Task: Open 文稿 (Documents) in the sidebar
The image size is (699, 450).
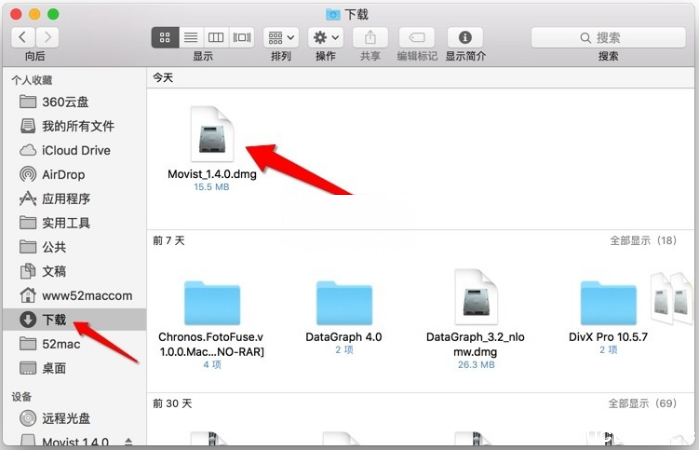Action: pyautogui.click(x=74, y=271)
